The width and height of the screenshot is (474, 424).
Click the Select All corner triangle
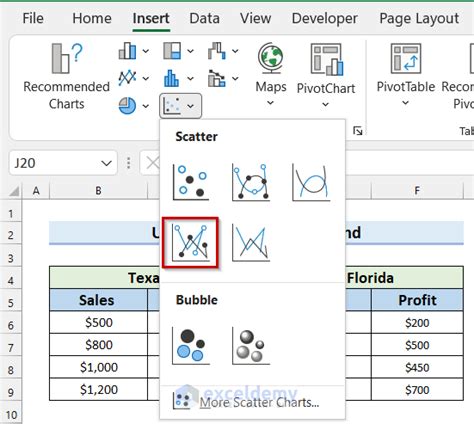point(14,191)
